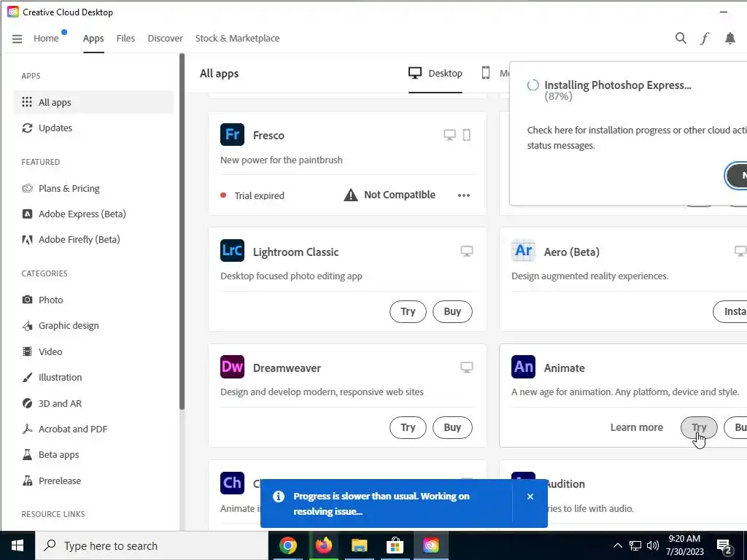The height and width of the screenshot is (560, 747).
Task: Click the sidebar vertical scrollbar
Action: [182, 231]
